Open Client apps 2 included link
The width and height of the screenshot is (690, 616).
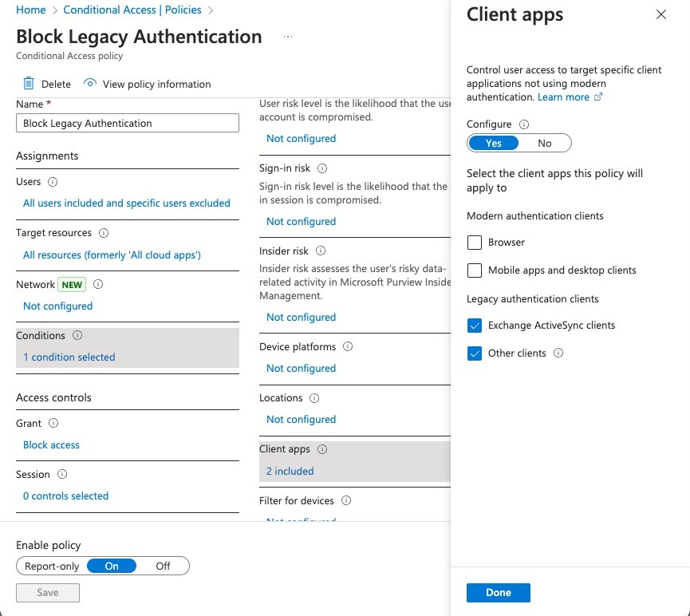290,471
